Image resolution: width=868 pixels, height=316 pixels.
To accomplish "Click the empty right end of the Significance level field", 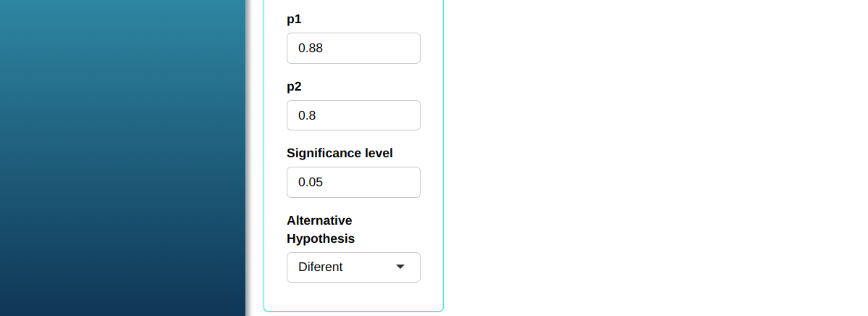I will 398,182.
